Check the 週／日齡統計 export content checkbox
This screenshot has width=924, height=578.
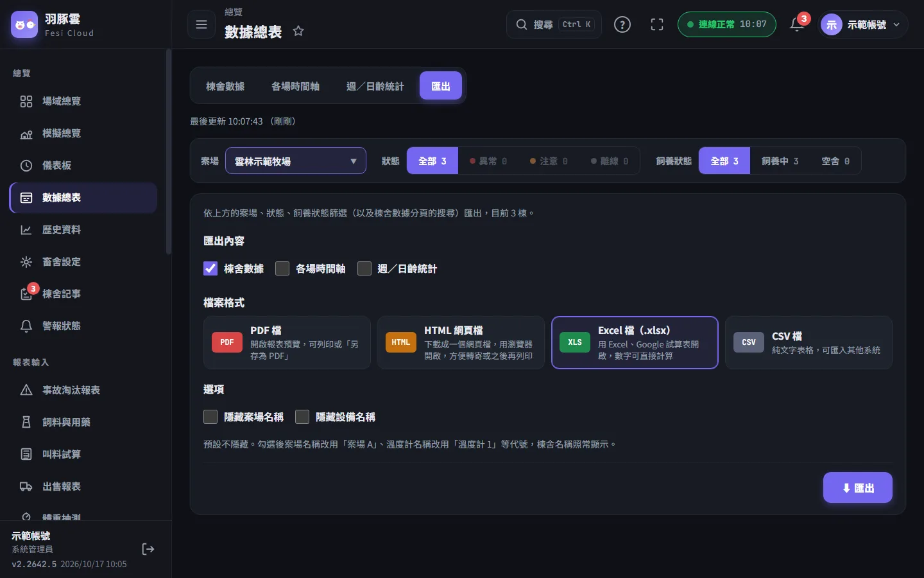pos(364,268)
